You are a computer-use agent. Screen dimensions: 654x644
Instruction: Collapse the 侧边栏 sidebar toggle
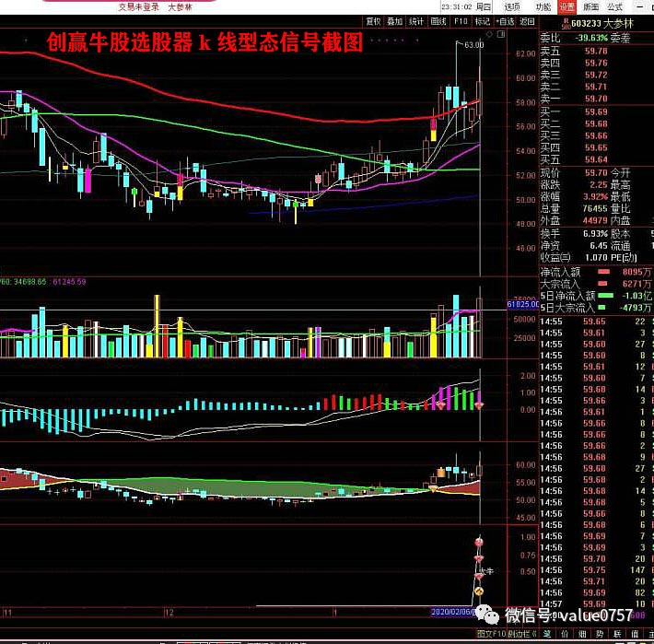[521, 634]
